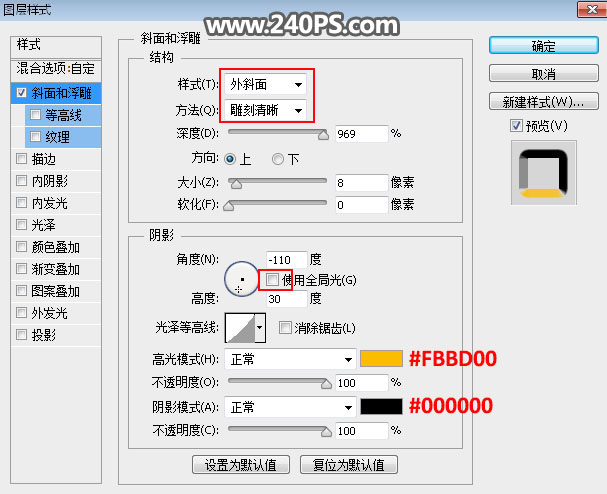Click the 大小 slider handle
The image size is (607, 494).
click(x=236, y=184)
